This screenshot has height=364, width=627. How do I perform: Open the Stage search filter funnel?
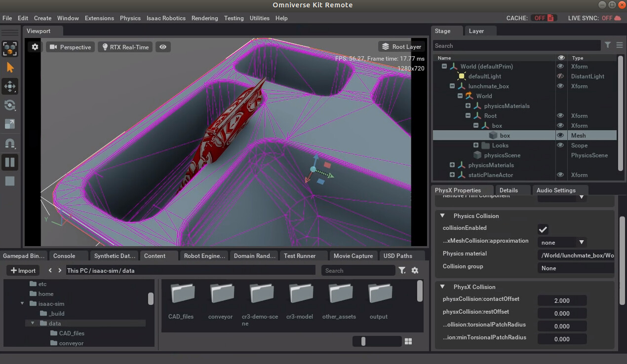(608, 45)
